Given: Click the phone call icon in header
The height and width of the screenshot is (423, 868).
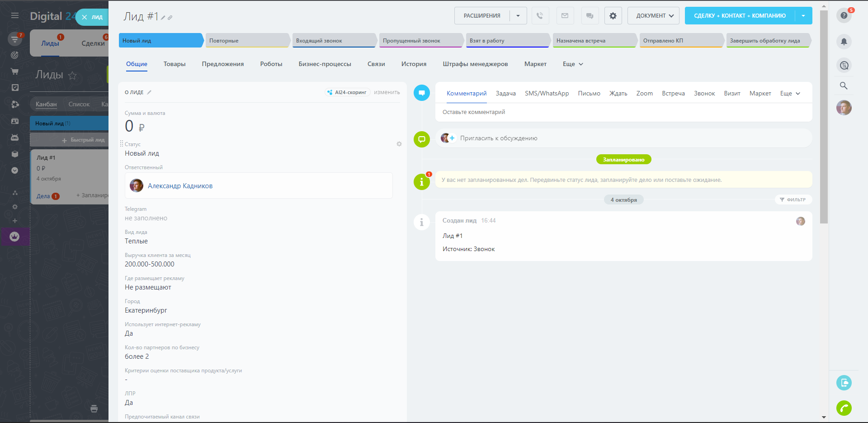Looking at the screenshot, I should coord(540,16).
